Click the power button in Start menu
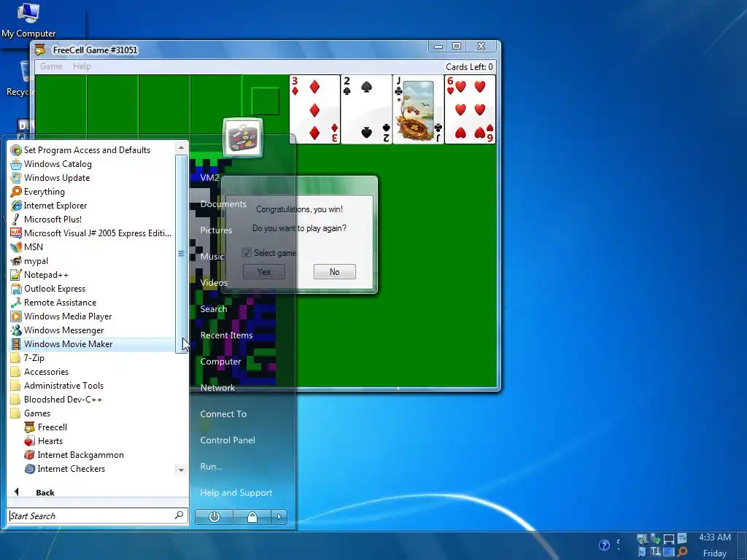747x560 pixels. (214, 517)
